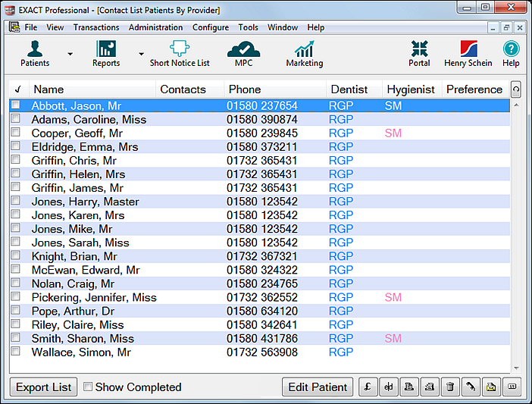Click the 'ab' text icon button

coord(389,387)
